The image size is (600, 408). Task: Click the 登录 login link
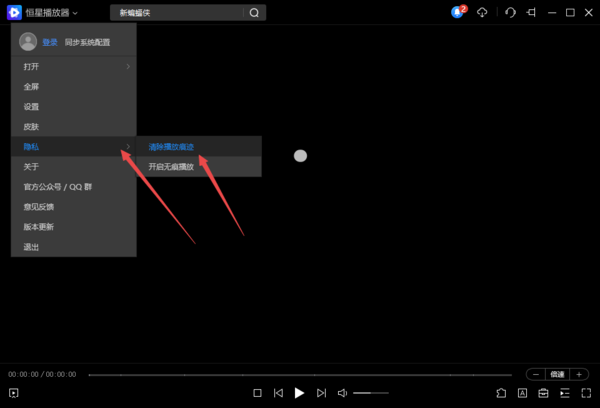click(x=50, y=42)
